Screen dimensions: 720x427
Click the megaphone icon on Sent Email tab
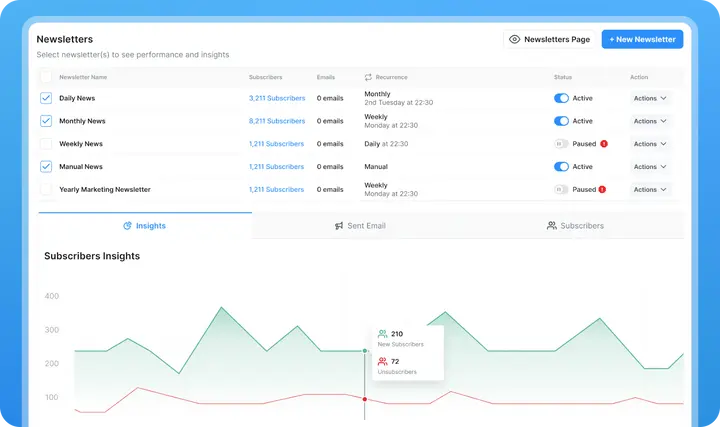pos(339,226)
